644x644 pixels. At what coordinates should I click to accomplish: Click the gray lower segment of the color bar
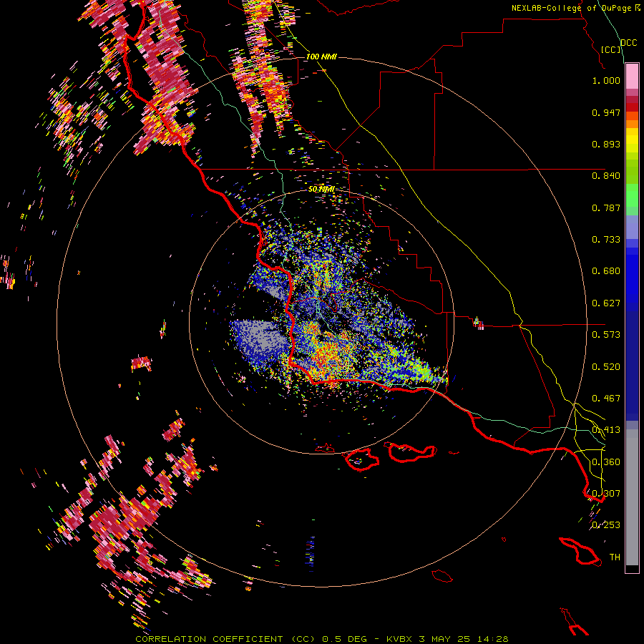pos(632,497)
